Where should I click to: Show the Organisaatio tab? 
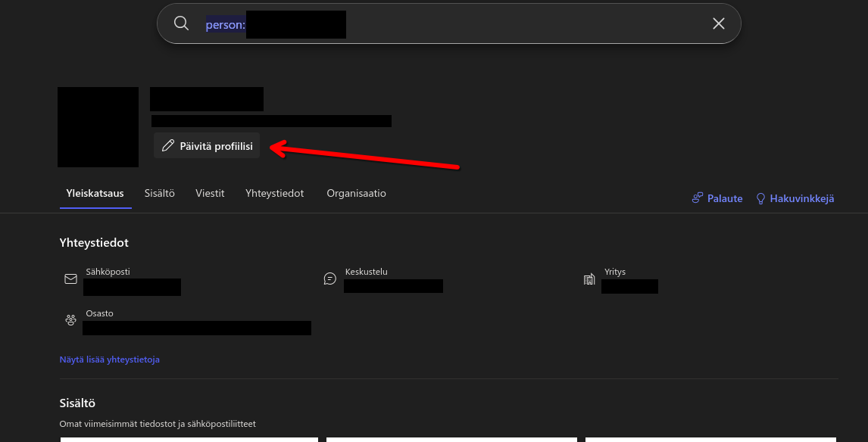point(356,194)
